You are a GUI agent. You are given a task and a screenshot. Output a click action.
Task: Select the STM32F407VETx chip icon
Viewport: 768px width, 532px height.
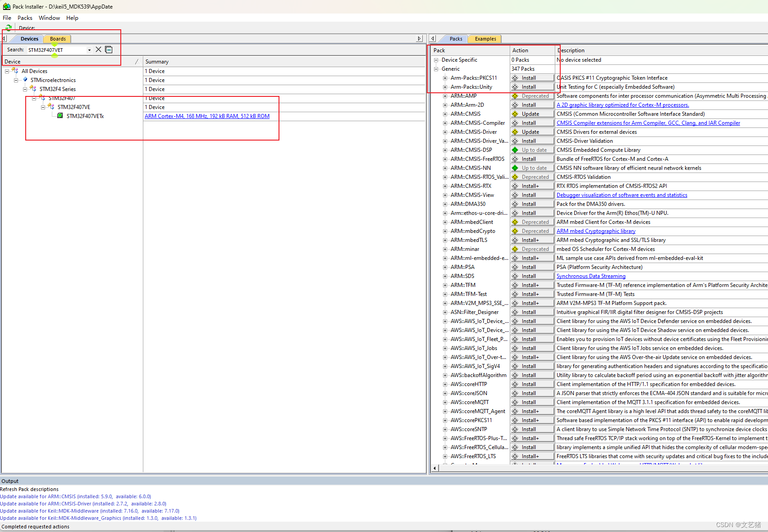[60, 116]
